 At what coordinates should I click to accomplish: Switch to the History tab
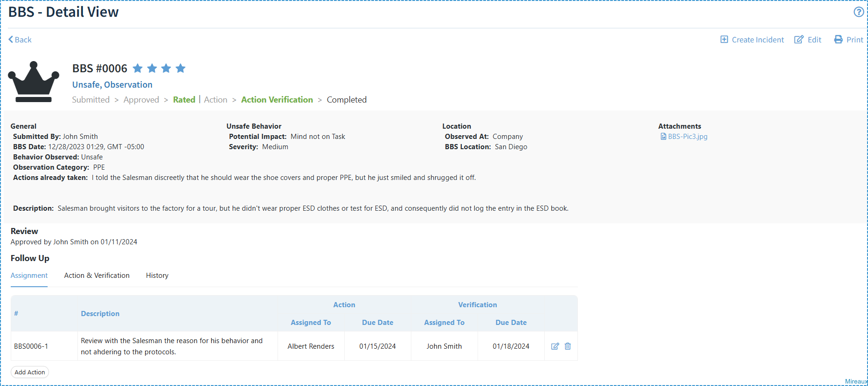click(x=157, y=276)
